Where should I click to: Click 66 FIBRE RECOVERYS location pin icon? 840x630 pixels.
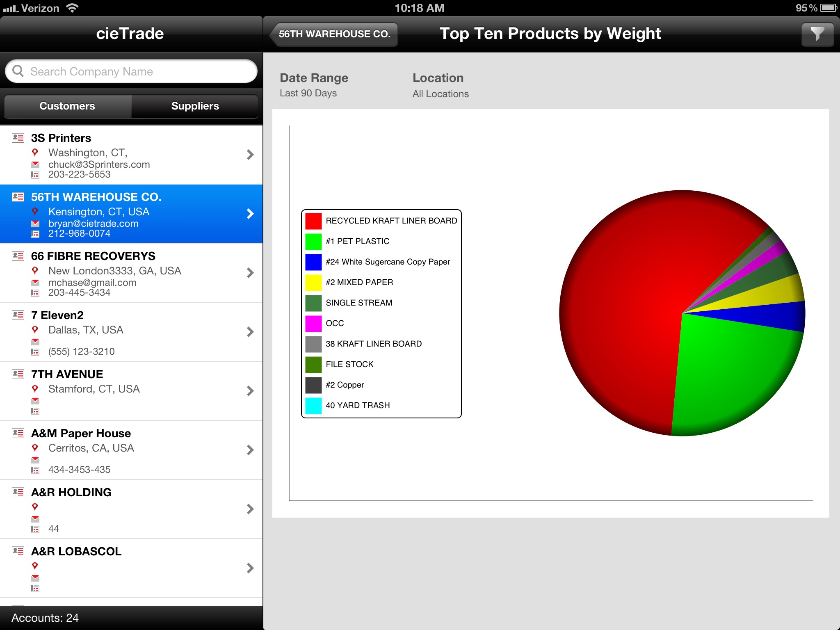35,271
